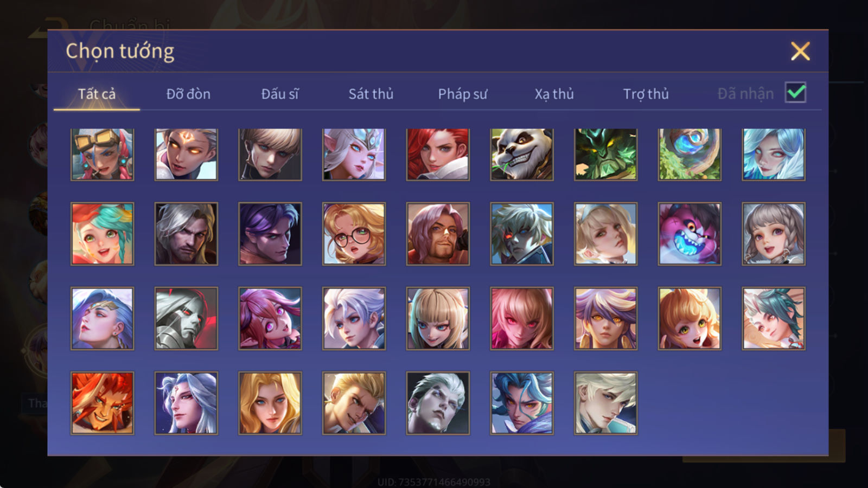Pick the orange-haired grinning demon hero

click(x=102, y=403)
